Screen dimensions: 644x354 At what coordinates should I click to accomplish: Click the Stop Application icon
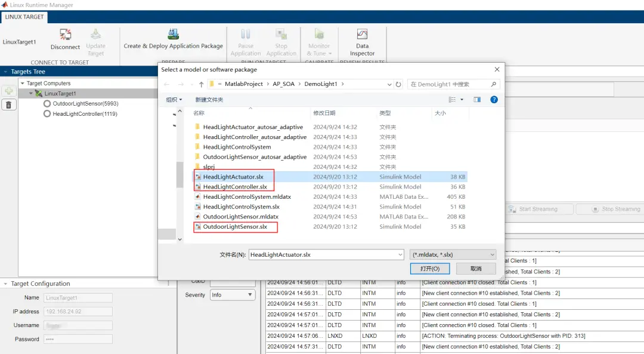tap(281, 34)
